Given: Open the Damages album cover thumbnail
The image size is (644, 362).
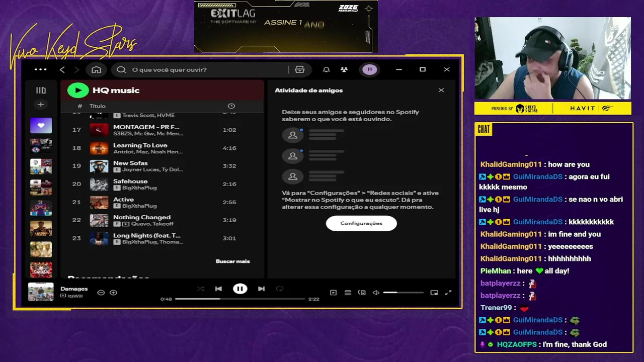Looking at the screenshot, I should [41, 292].
